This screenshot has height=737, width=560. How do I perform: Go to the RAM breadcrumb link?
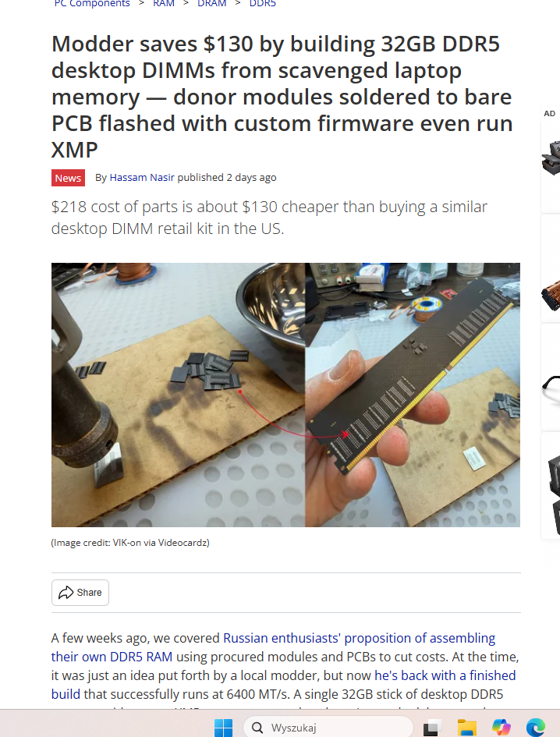[x=164, y=4]
